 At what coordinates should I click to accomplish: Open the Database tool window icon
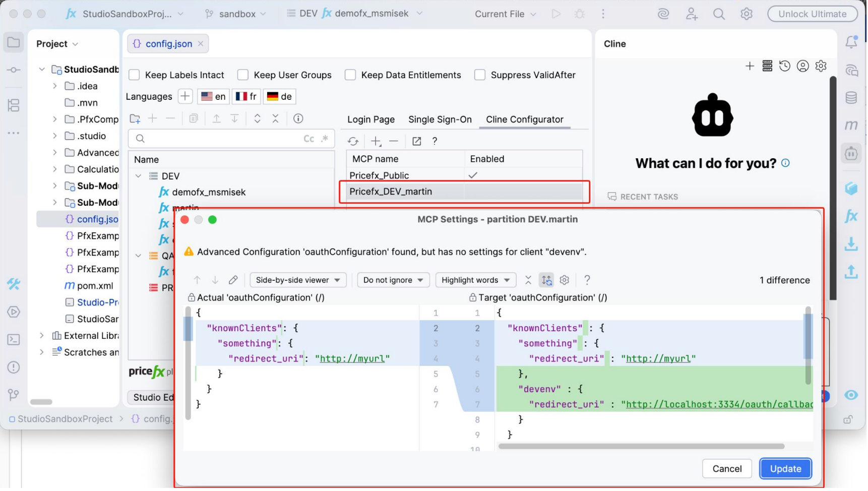pos(852,98)
